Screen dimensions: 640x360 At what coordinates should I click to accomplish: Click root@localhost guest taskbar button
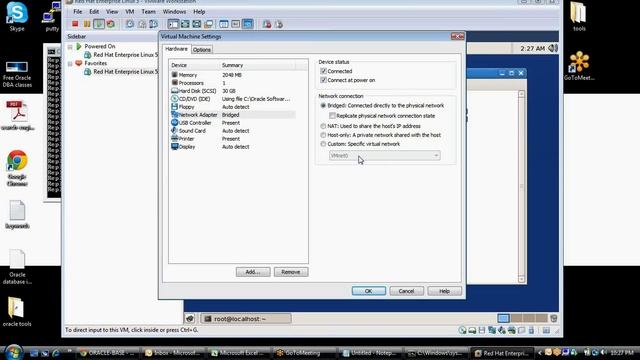(247, 319)
